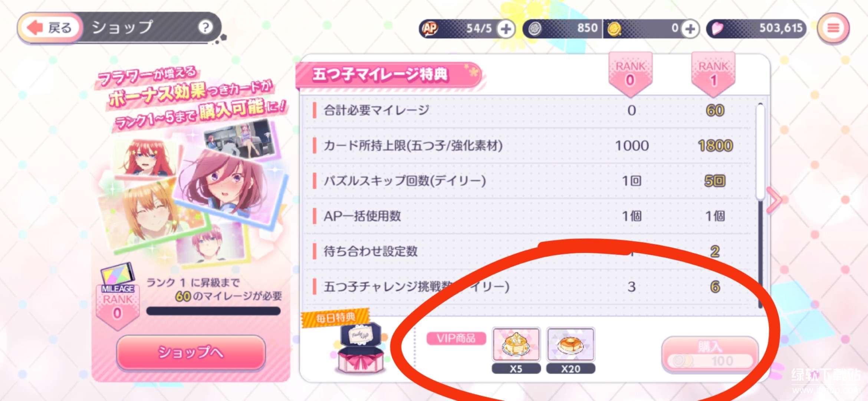The width and height of the screenshot is (868, 401).
Task: Tap the 戻る back button
Action: point(50,28)
